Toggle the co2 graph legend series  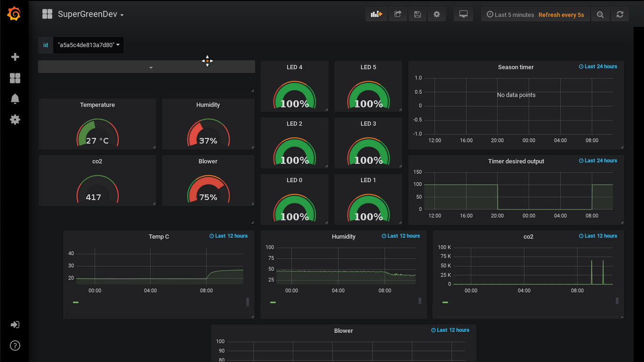[446, 302]
